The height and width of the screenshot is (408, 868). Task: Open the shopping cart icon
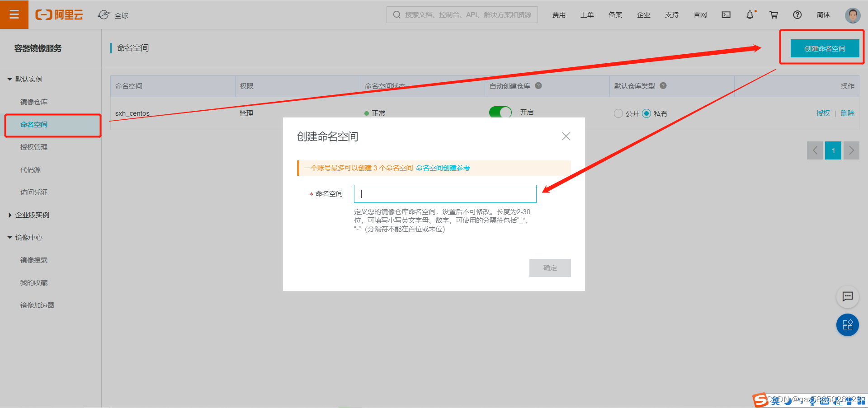(774, 14)
